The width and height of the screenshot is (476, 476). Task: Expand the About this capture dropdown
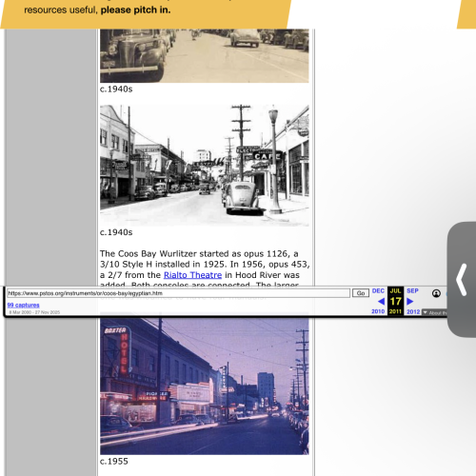(434, 313)
